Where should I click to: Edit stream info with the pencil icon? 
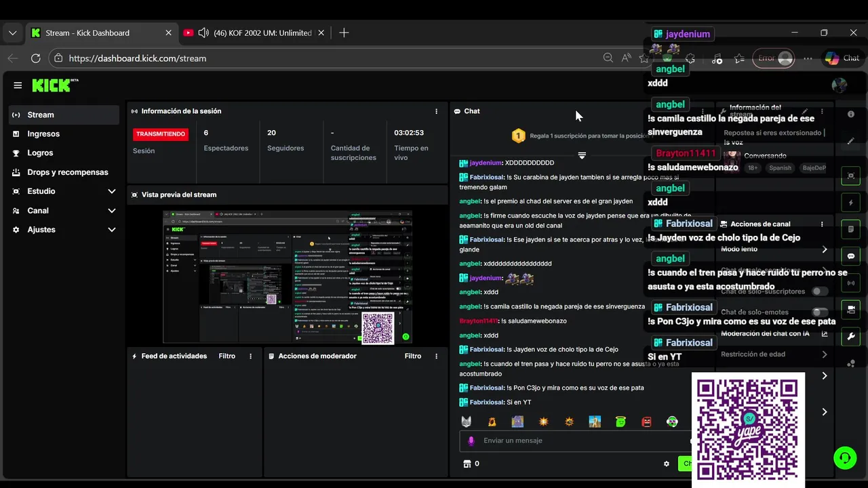coord(805,111)
